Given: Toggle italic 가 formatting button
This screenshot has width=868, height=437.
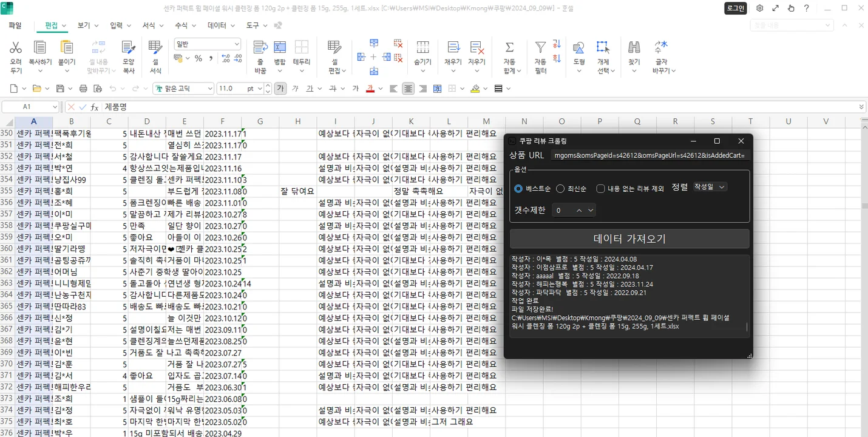Looking at the screenshot, I should (296, 89).
